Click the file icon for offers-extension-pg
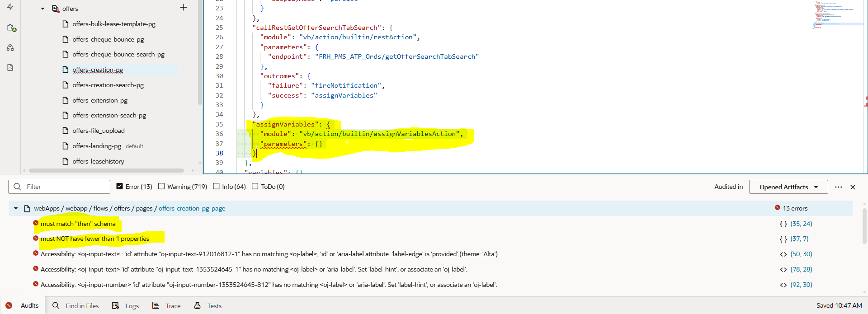This screenshot has height=314, width=868. tap(66, 100)
